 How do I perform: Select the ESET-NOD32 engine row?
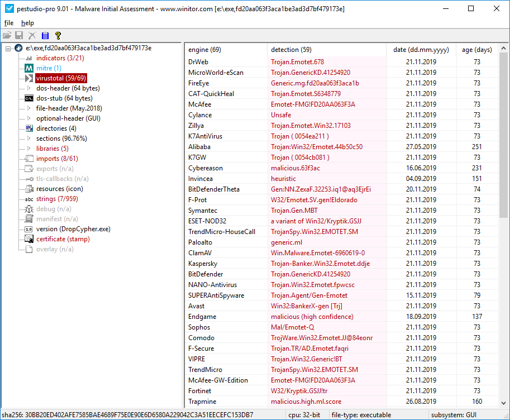(x=341, y=221)
